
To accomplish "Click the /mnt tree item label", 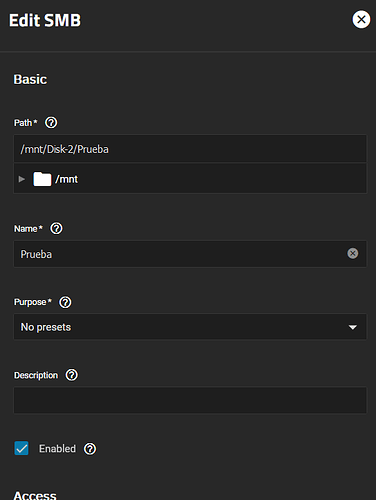I will tap(67, 179).
